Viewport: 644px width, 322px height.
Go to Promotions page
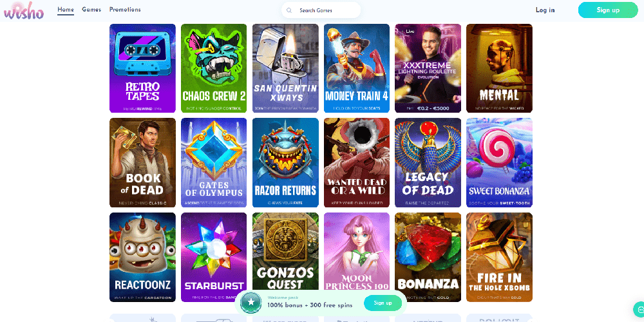click(x=125, y=10)
